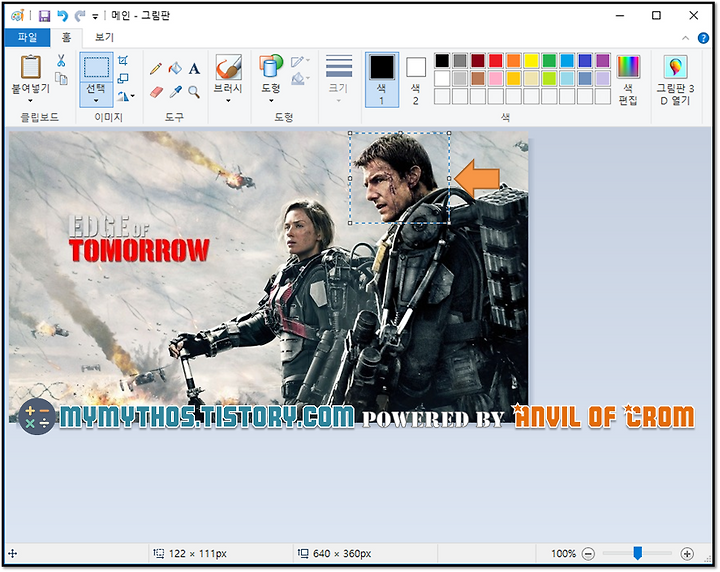Select the Eraser tool
Viewport: 720px width, 572px height.
click(156, 92)
